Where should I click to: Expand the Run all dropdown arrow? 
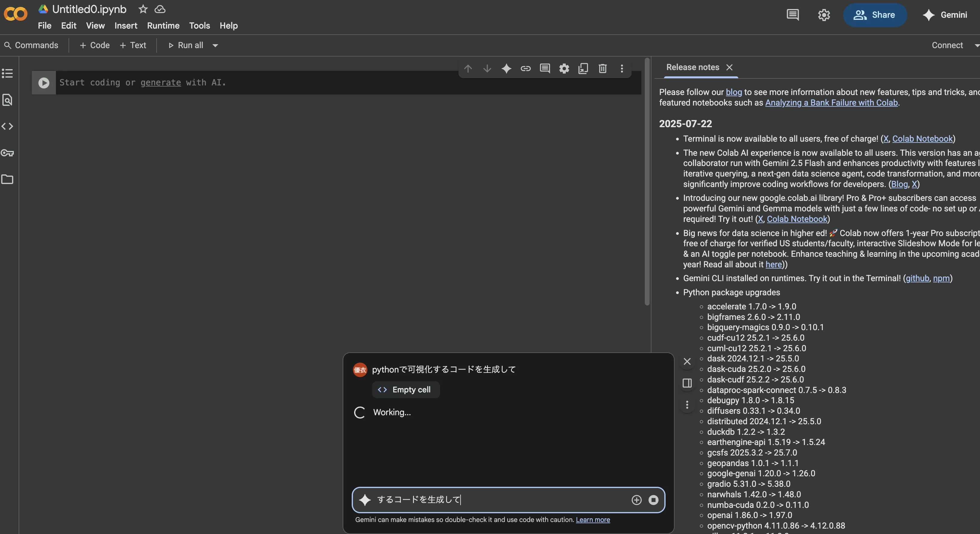point(215,45)
